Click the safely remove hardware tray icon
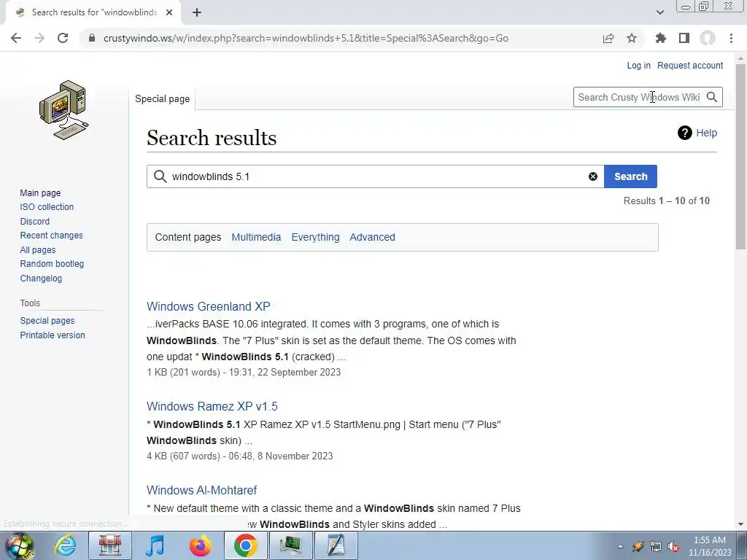The width and height of the screenshot is (747, 560). 638,547
